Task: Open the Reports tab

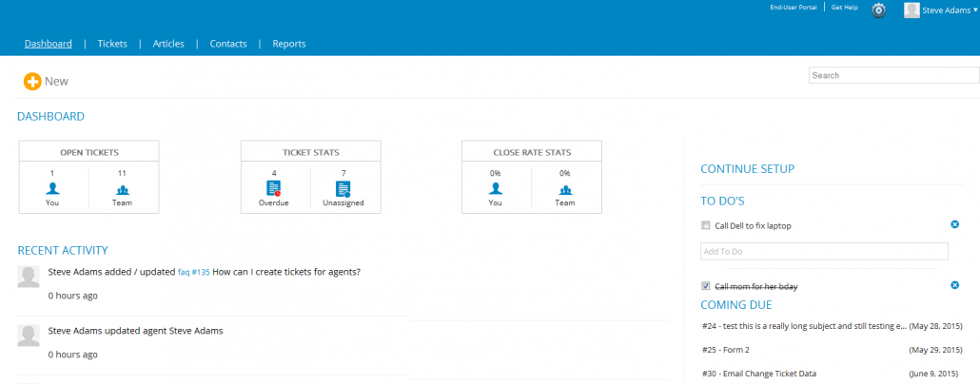Action: click(289, 44)
